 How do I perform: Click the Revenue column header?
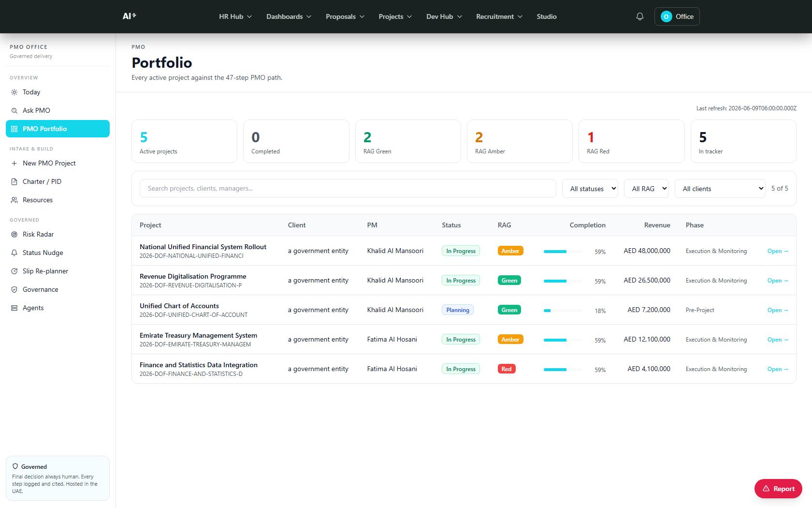pos(657,225)
